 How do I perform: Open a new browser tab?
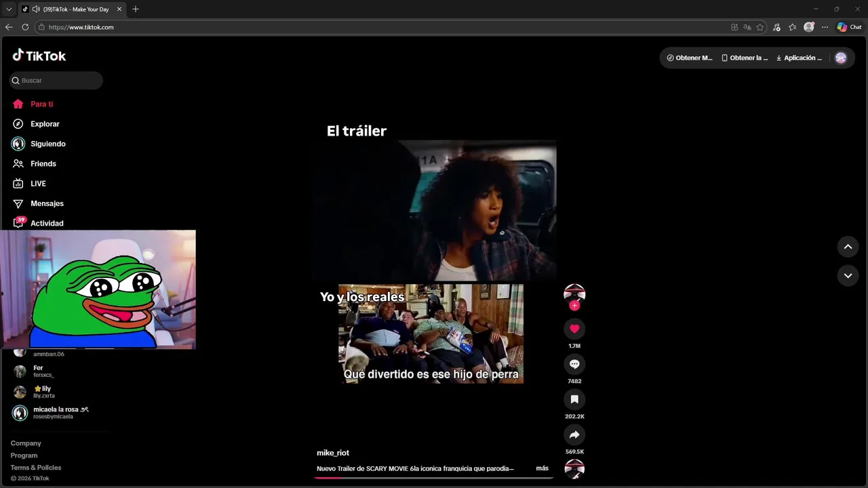tap(136, 9)
